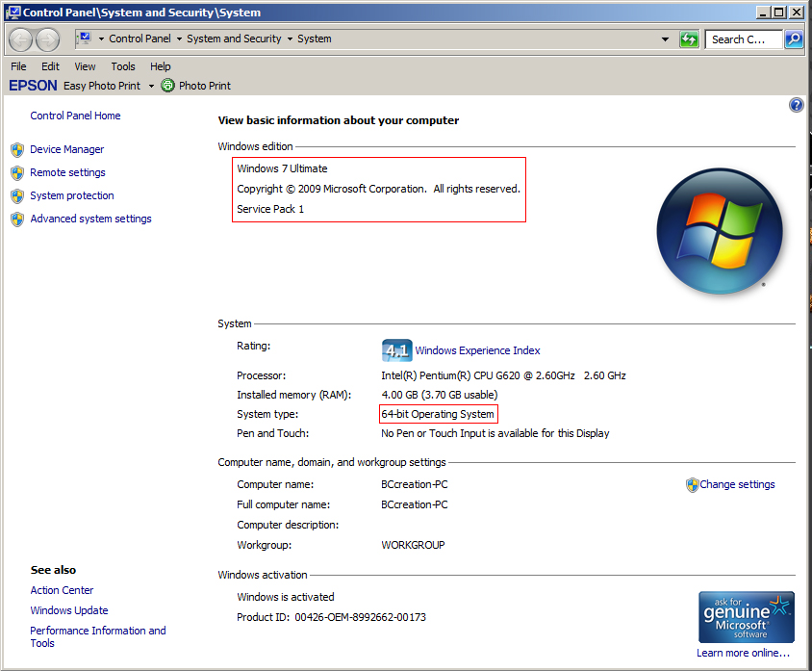The height and width of the screenshot is (671, 812).
Task: Open the Tools menu
Action: pyautogui.click(x=123, y=66)
